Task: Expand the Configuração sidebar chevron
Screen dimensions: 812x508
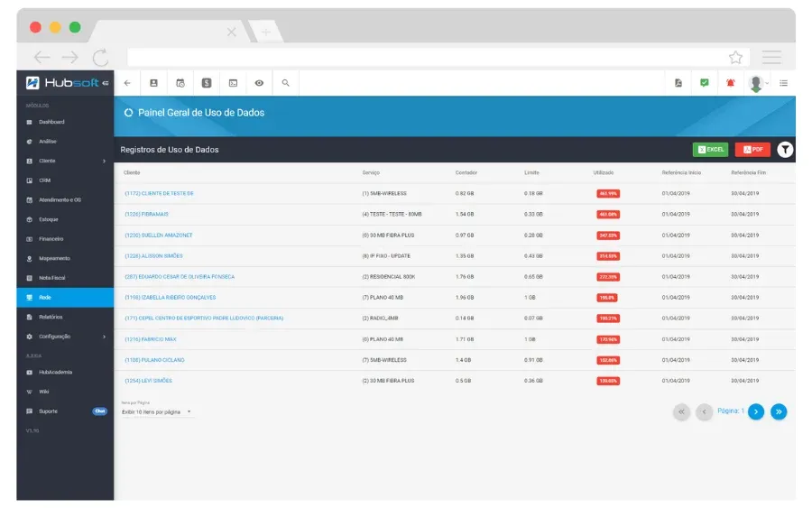Action: coord(104,337)
